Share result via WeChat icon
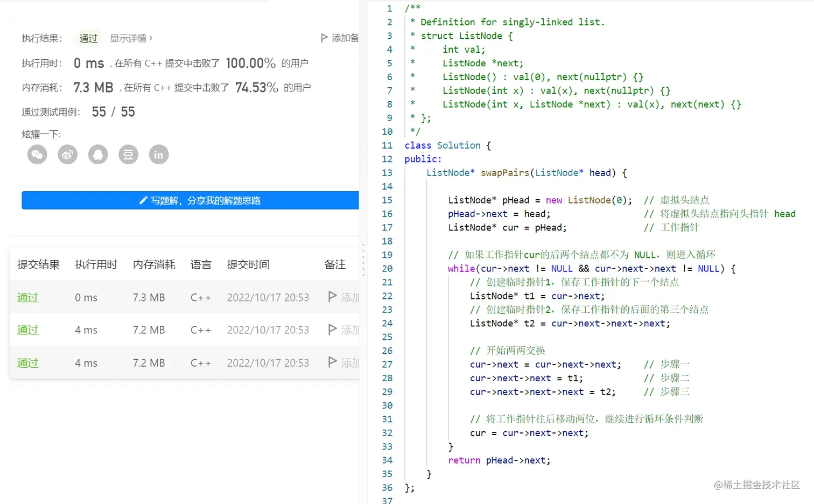 pos(37,155)
